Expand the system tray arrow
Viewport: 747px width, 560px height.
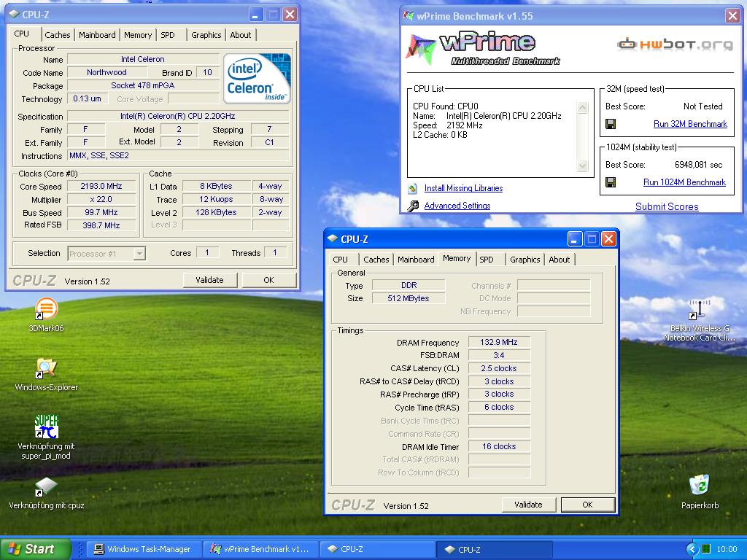pos(692,549)
